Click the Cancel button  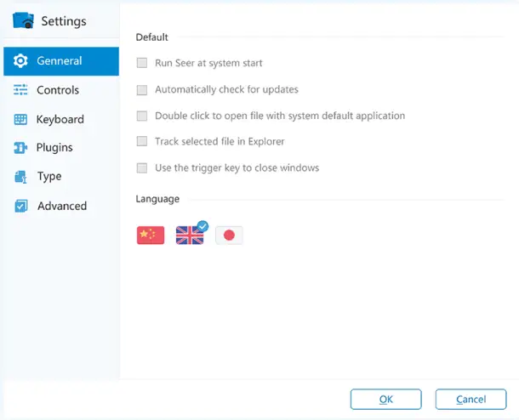pyautogui.click(x=471, y=399)
